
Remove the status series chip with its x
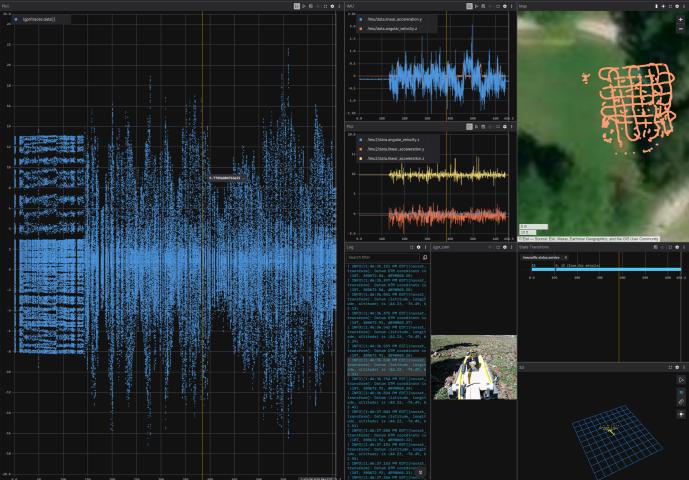pos(566,258)
